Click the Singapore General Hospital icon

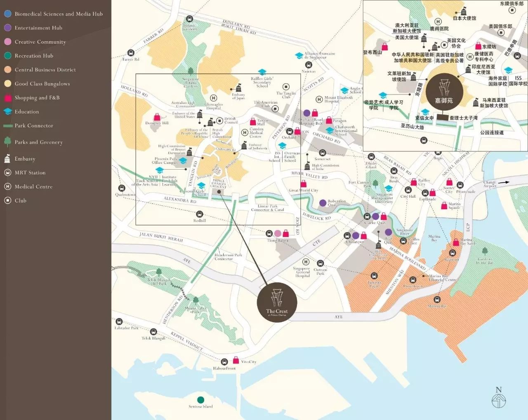tap(306, 262)
